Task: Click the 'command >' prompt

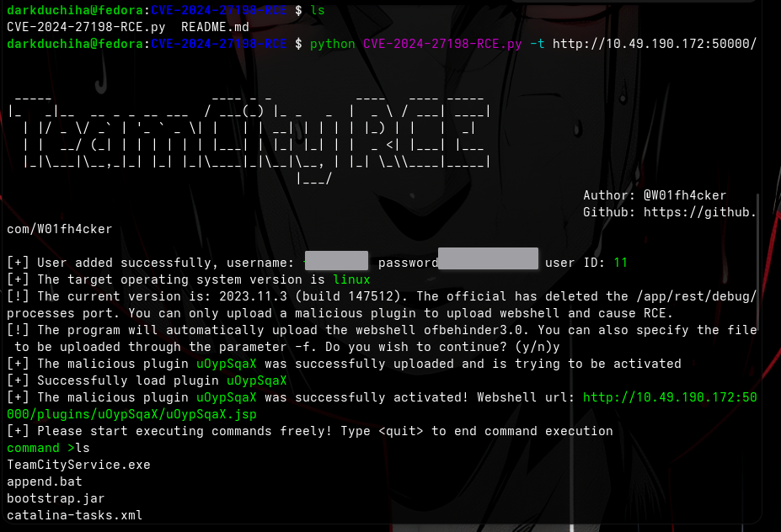Action: click(x=40, y=448)
